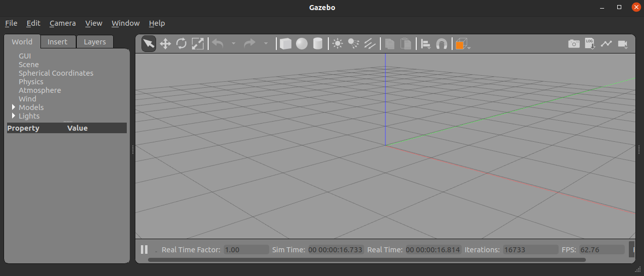Expand the Lights tree arrow
Screen dimensions: 644x276
[14, 116]
